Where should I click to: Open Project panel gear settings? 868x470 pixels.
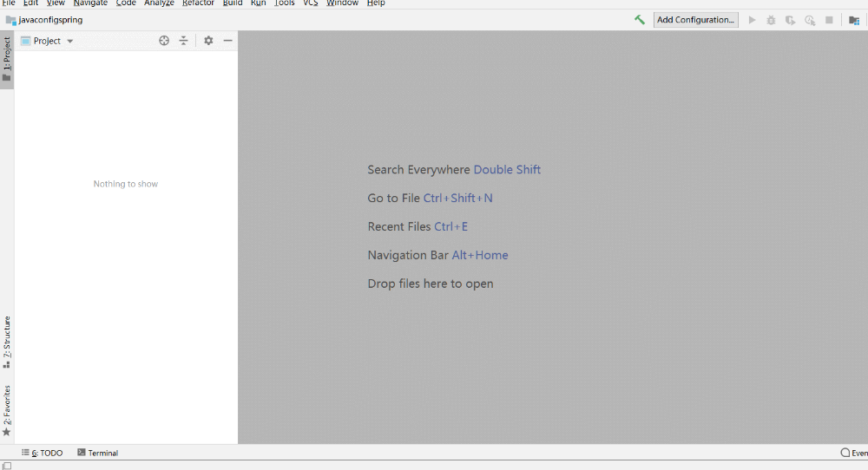point(208,41)
